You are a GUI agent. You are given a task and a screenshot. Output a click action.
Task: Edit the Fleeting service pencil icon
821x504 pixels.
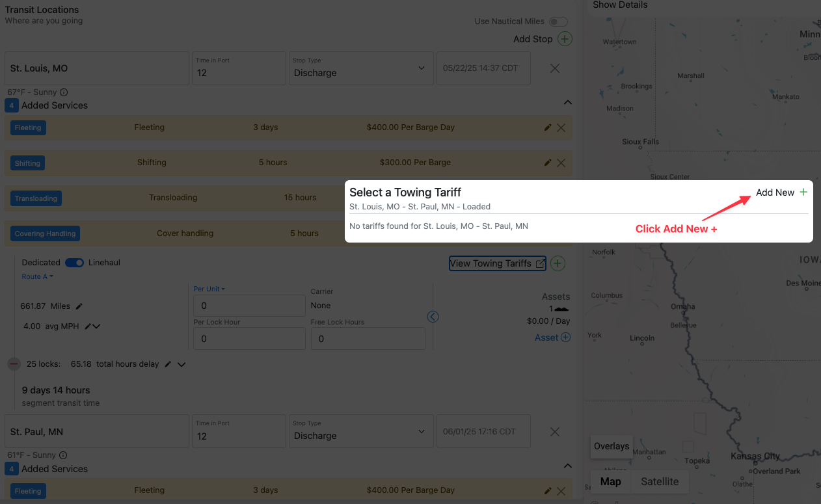[548, 127]
